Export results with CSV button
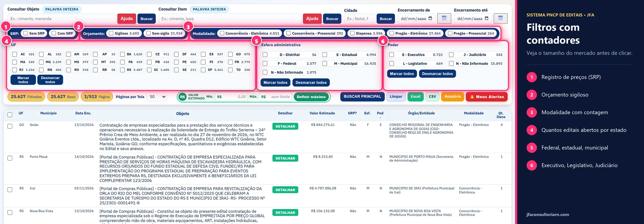 coord(432,97)
